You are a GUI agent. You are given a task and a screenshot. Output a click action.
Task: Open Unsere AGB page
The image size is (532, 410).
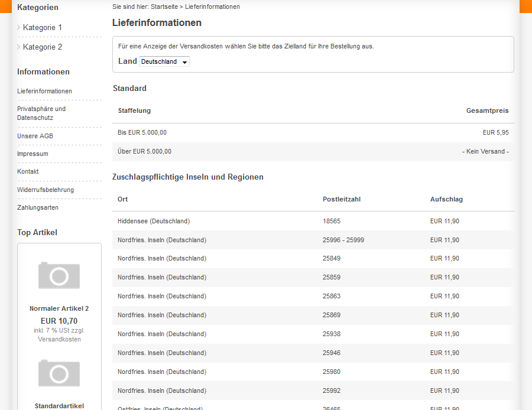(35, 136)
